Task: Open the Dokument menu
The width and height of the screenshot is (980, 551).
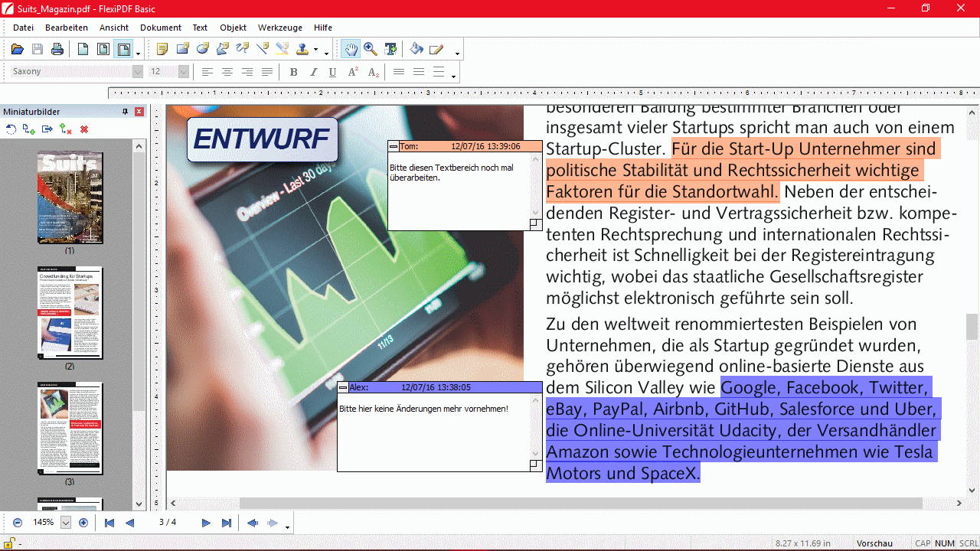Action: pyautogui.click(x=161, y=28)
